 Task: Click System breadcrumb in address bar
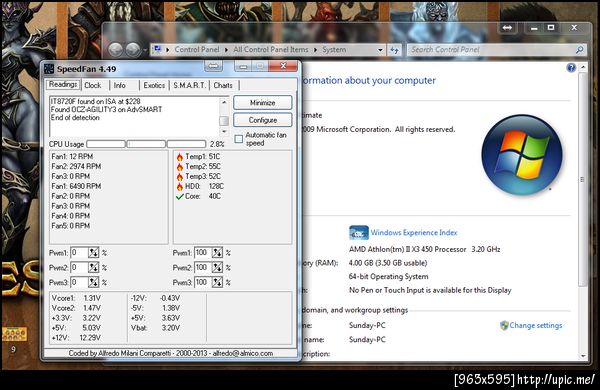tap(334, 49)
